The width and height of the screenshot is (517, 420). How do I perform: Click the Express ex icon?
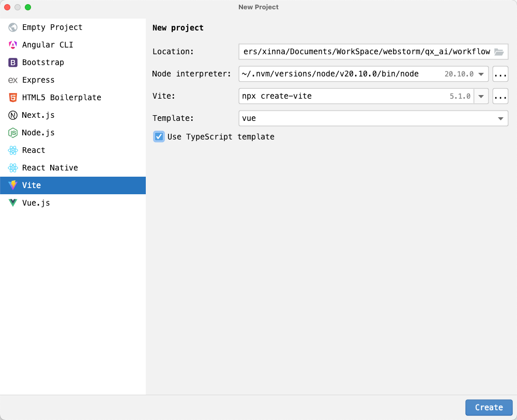[13, 80]
